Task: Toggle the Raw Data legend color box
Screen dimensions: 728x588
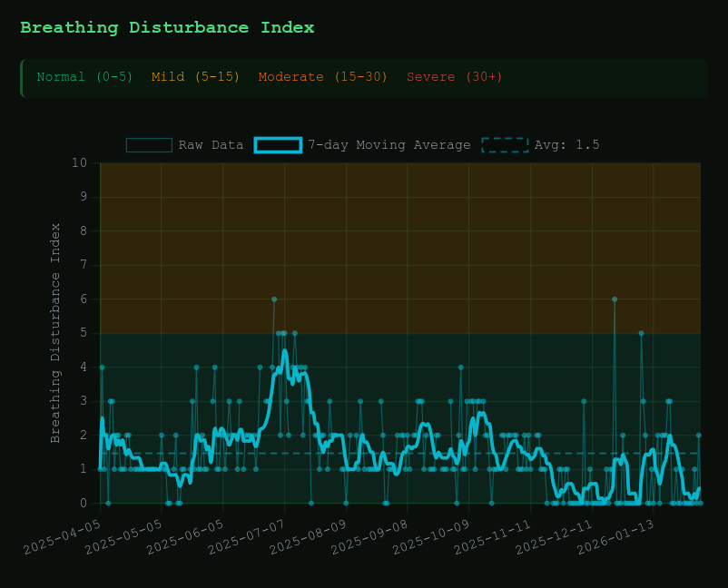Action: (x=149, y=145)
